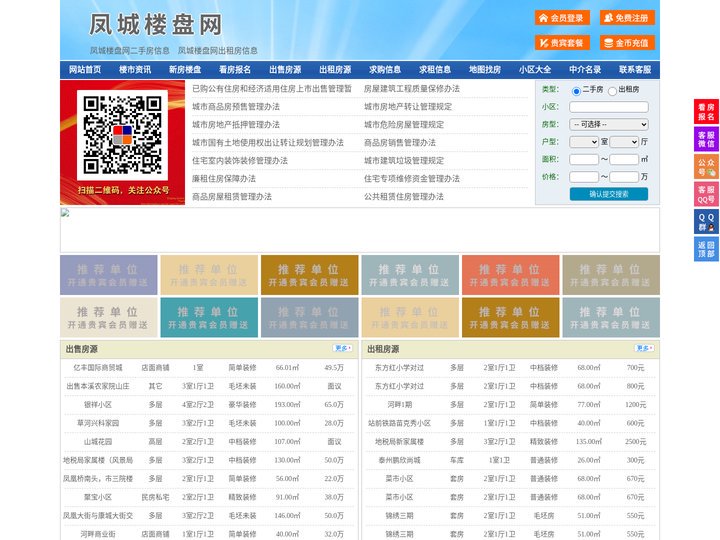Open the 住宅室内装饰装修管理办法 link
Image resolution: width=720 pixels, height=540 pixels.
[240, 161]
